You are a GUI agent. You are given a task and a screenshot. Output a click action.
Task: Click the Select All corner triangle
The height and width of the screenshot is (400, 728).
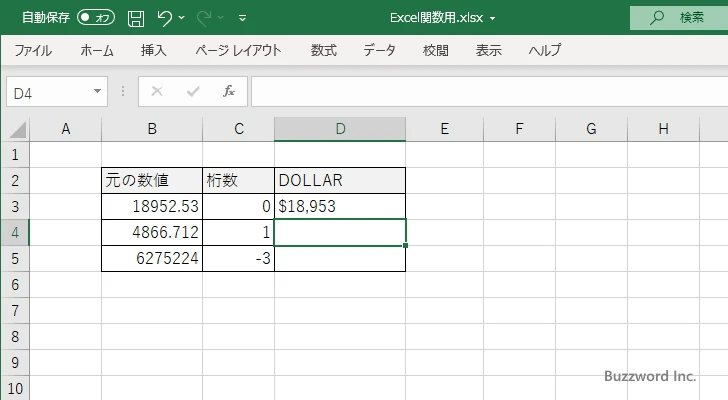[x=18, y=129]
